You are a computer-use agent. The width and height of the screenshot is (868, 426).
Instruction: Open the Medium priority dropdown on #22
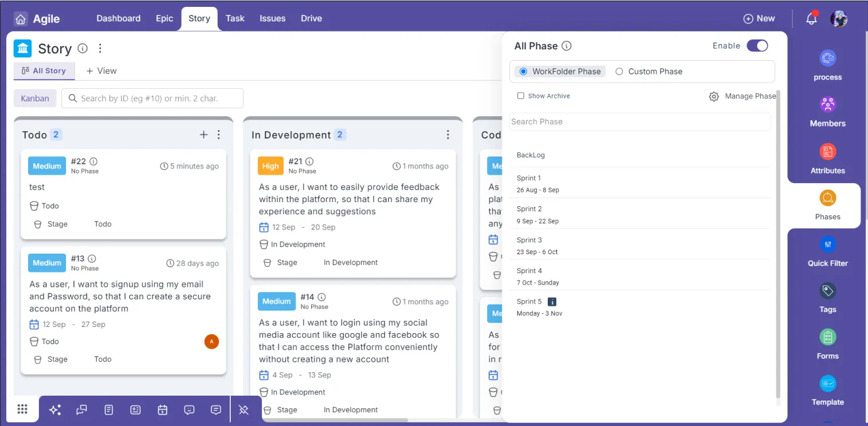tap(47, 166)
